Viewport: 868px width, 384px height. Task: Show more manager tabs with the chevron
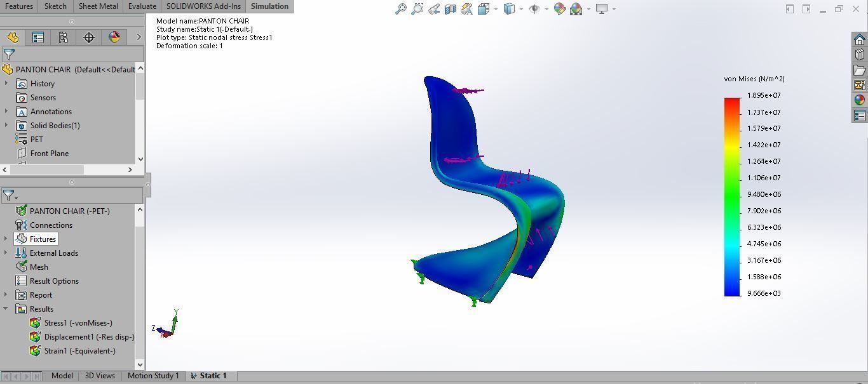(x=139, y=37)
